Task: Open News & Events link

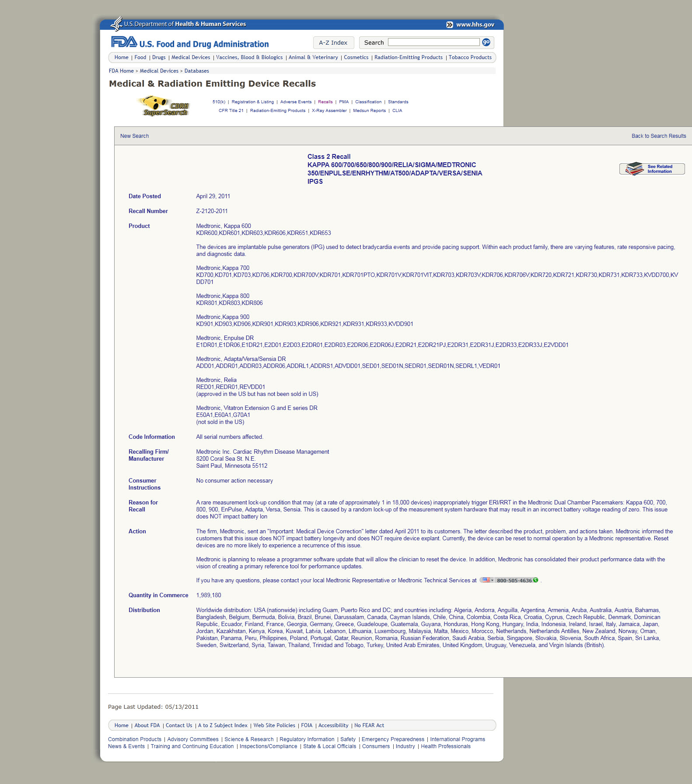Action: [126, 746]
